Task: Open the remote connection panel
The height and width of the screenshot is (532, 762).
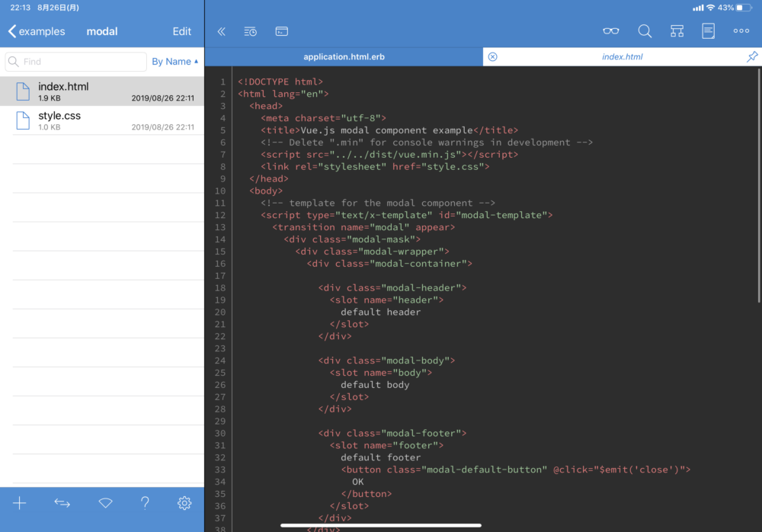Action: click(x=105, y=503)
